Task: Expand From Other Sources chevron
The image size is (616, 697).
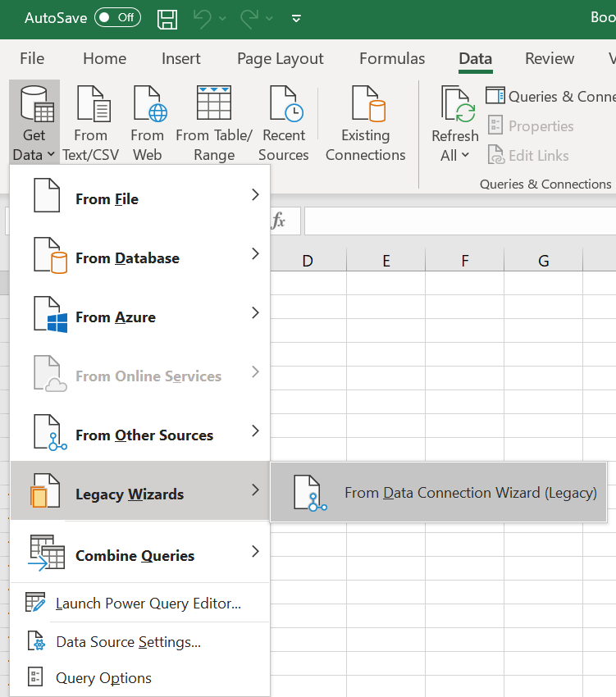Action: [x=255, y=430]
